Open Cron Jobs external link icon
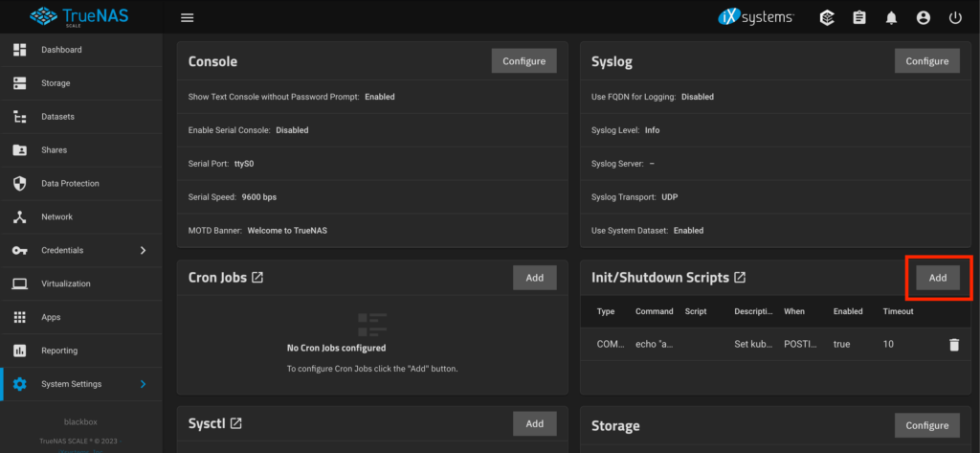980x453 pixels. [256, 277]
